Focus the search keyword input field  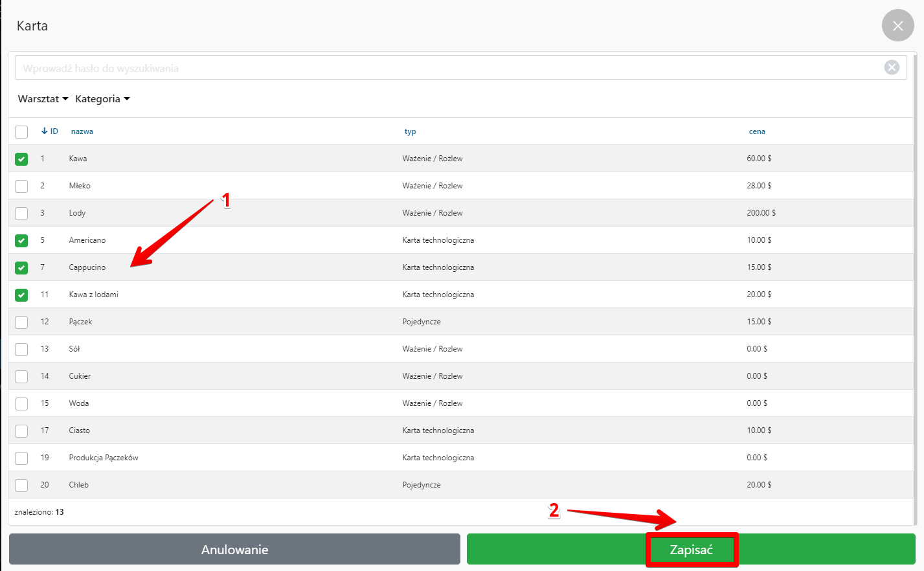pyautogui.click(x=447, y=68)
